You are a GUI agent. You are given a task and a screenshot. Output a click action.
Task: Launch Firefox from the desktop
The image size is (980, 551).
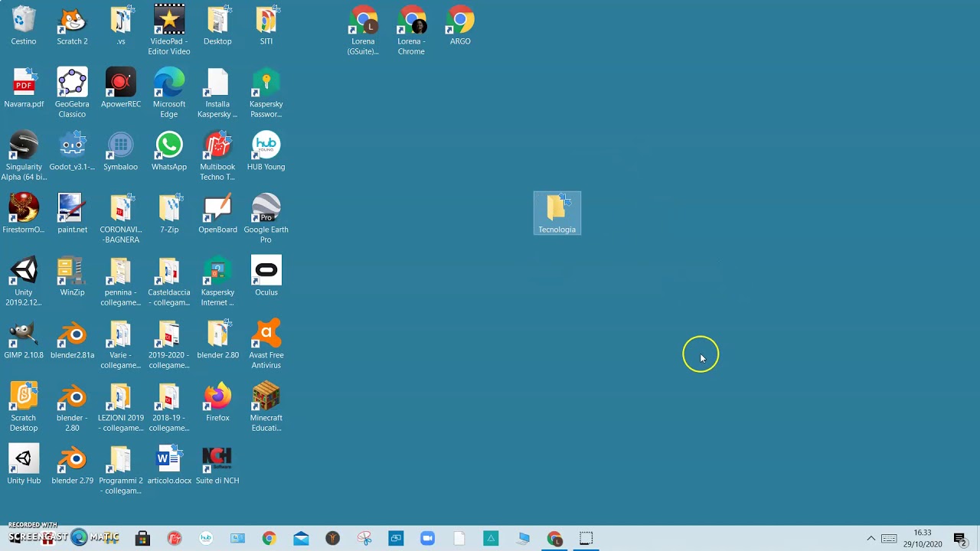tap(217, 403)
